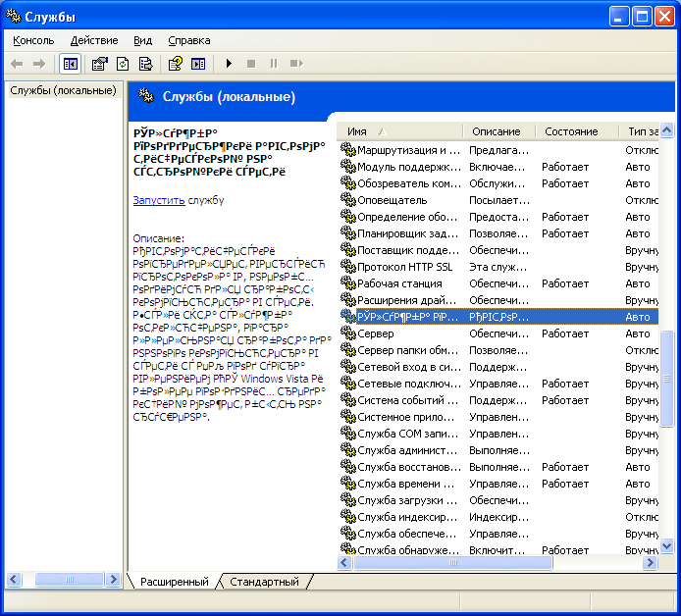Screen dimensions: 681x616
Task: Sort by the Состояние column header
Action: tap(576, 131)
